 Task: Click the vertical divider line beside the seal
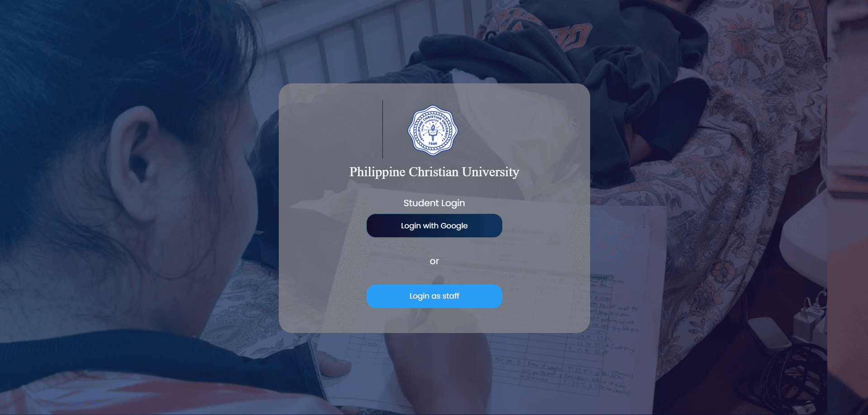click(x=382, y=129)
